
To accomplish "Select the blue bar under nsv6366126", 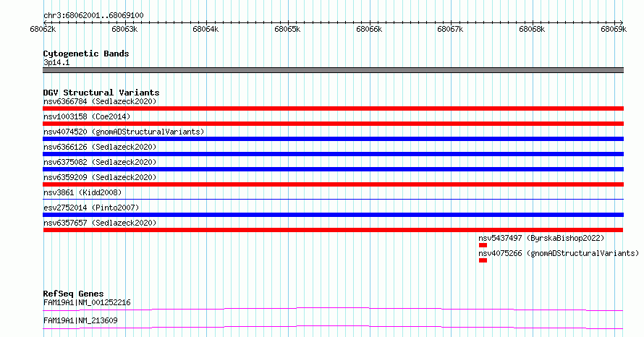I will click(x=333, y=154).
